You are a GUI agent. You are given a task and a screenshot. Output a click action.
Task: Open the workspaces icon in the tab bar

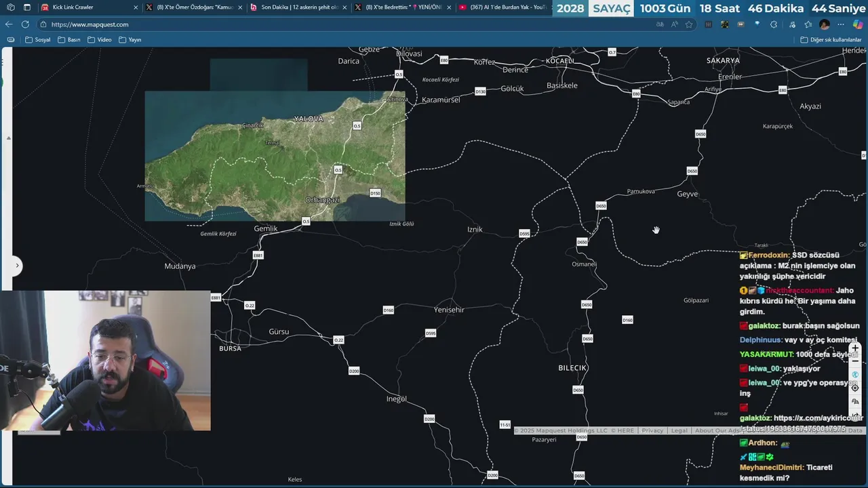click(10, 7)
